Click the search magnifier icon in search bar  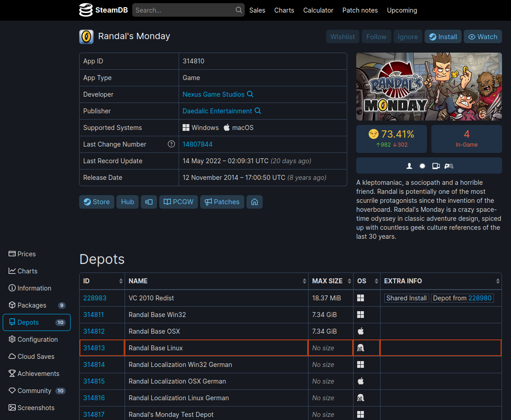click(238, 10)
